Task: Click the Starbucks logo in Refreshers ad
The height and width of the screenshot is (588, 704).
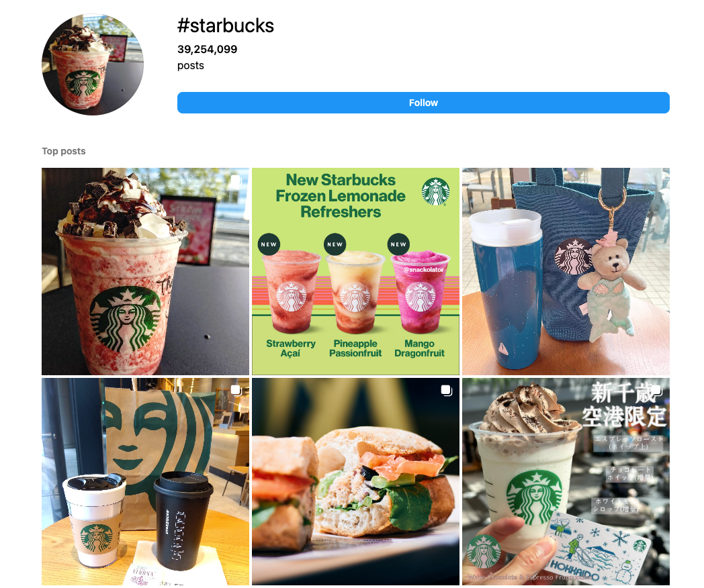Action: (x=435, y=191)
